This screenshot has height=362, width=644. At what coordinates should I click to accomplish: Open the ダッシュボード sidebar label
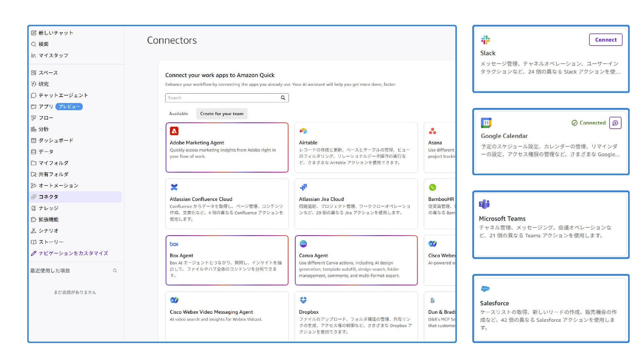click(x=56, y=140)
